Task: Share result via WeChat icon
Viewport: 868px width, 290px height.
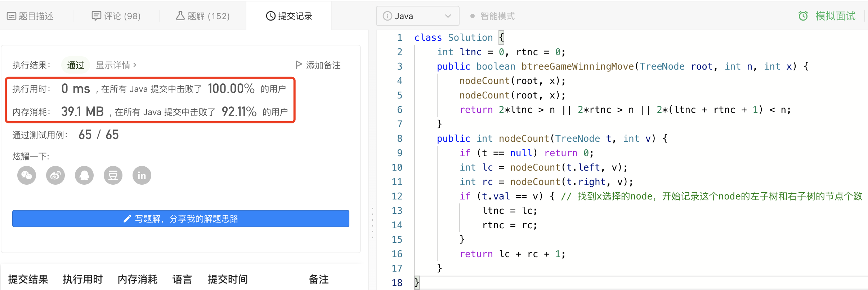Action: pyautogui.click(x=27, y=176)
